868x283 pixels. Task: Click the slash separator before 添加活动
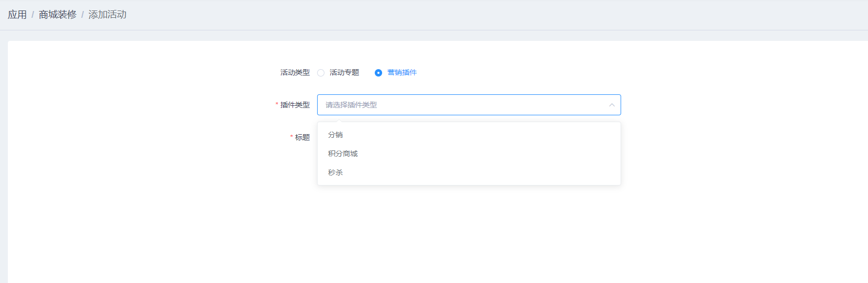82,15
